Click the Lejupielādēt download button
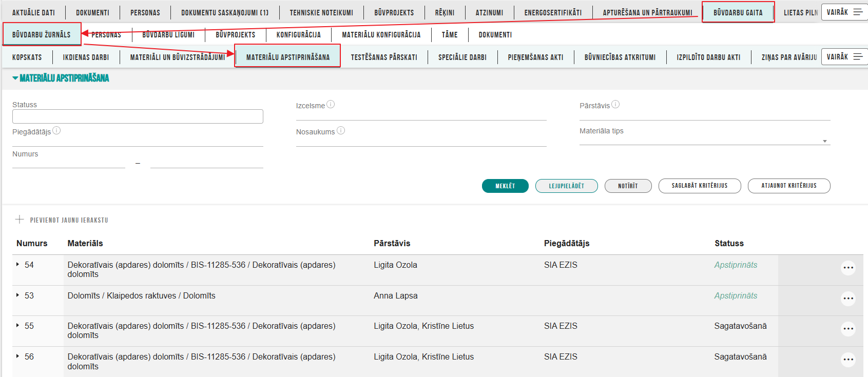Viewport: 868px width, 377px height. [x=567, y=186]
